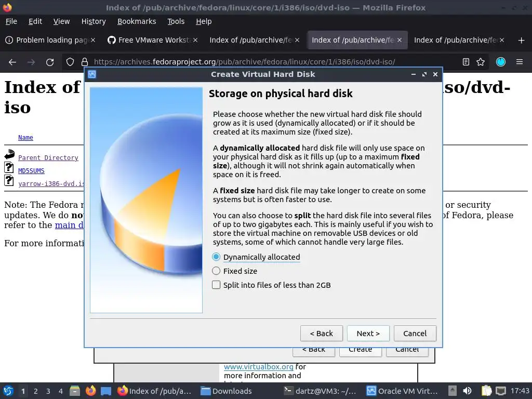Switch to workspace 3 on taskbar
The image size is (532, 399).
pos(48,391)
